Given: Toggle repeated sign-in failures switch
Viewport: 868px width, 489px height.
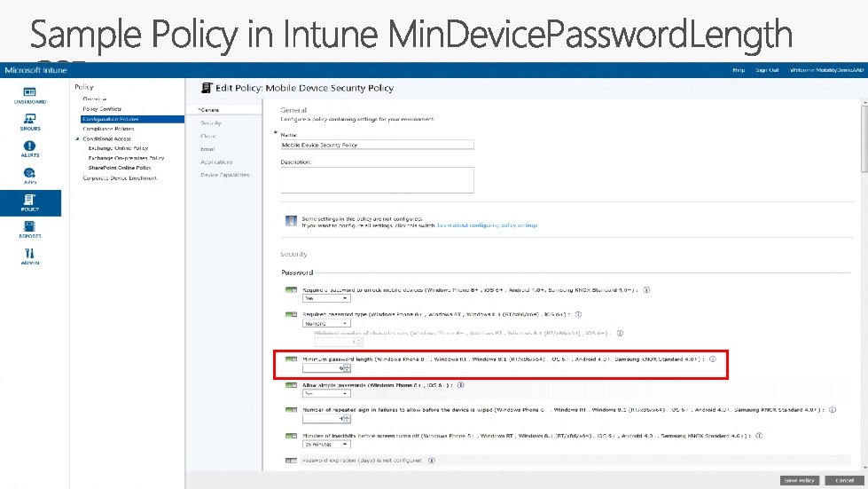Looking at the screenshot, I should tap(291, 410).
